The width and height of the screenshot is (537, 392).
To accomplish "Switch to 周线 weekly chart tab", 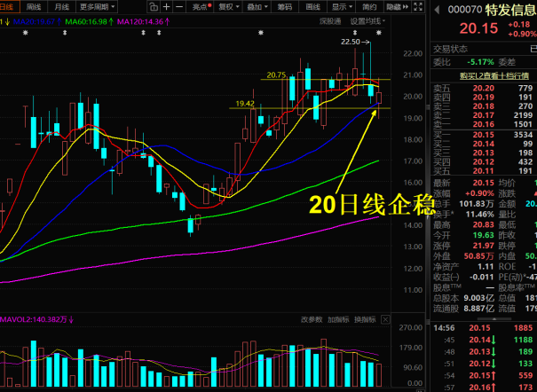I will point(34,6).
